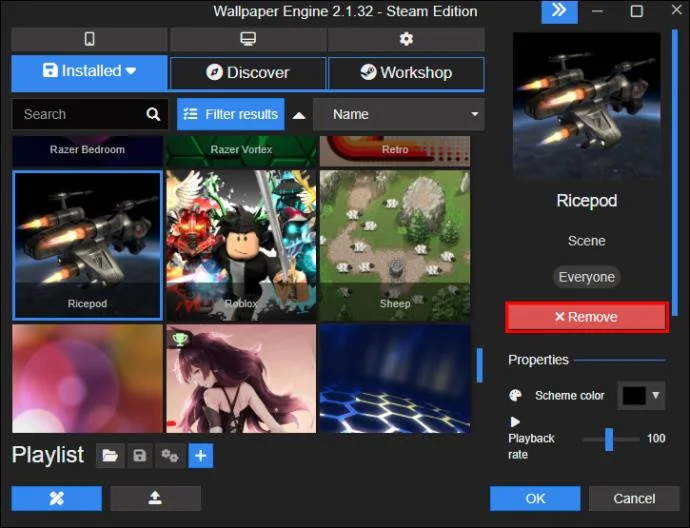Click the Cancel button
The height and width of the screenshot is (528, 690).
tap(634, 498)
